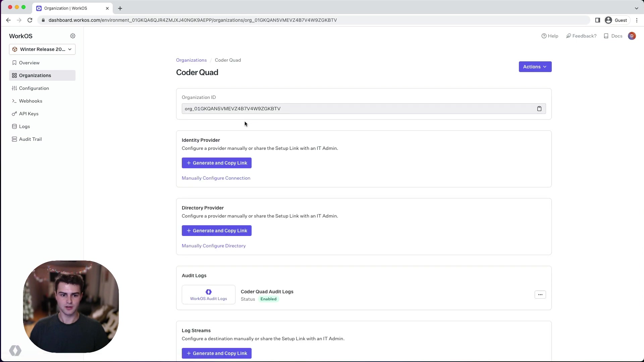Select Overview in the sidebar
The width and height of the screenshot is (644, 362).
[29, 63]
